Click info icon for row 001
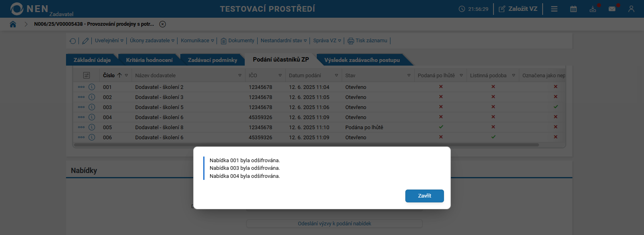 click(92, 87)
